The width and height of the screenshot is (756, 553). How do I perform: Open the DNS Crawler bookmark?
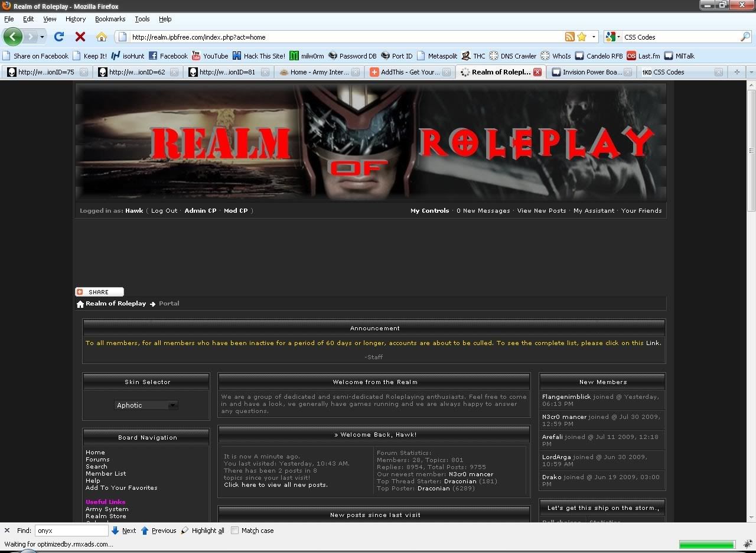pyautogui.click(x=513, y=56)
